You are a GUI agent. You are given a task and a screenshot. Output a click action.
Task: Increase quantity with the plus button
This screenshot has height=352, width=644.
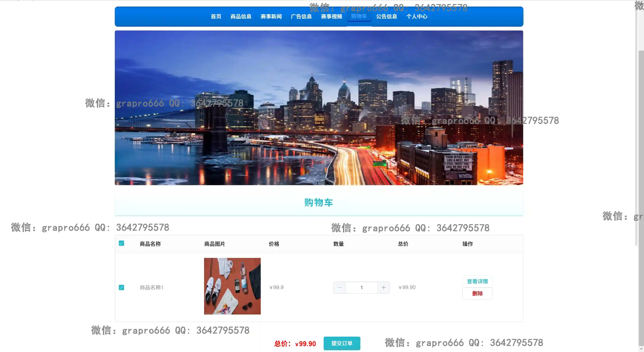tap(384, 288)
